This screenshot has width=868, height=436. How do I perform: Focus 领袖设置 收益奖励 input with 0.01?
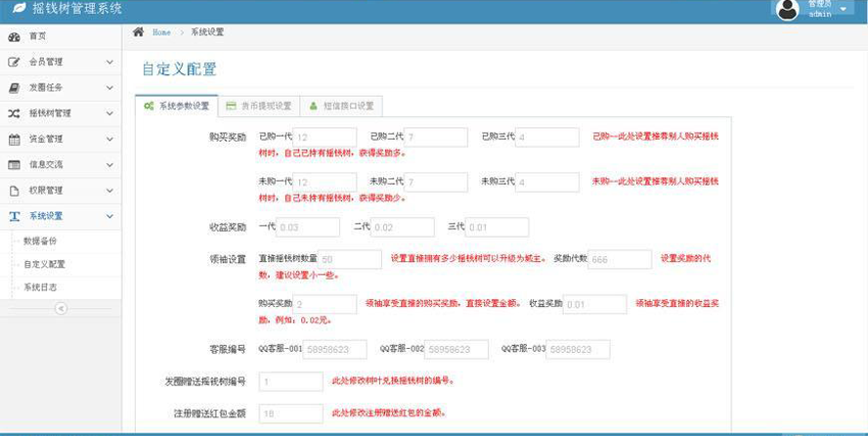pos(594,304)
